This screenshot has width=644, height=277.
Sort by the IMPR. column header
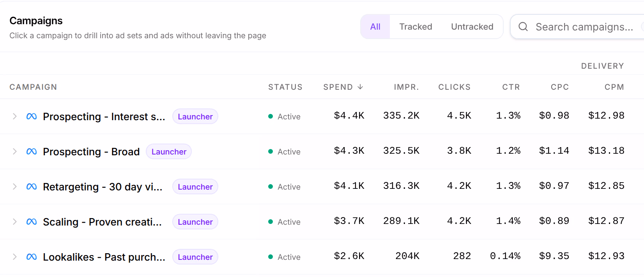pos(406,87)
